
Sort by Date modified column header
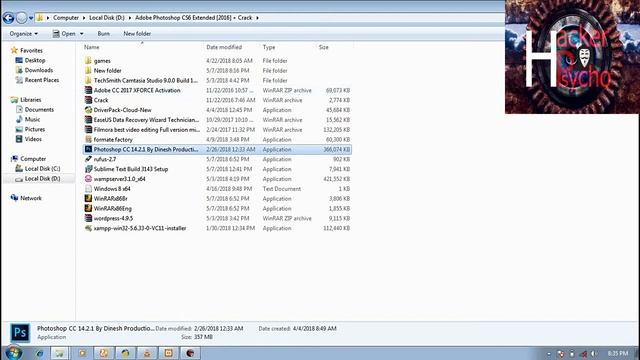(224, 47)
